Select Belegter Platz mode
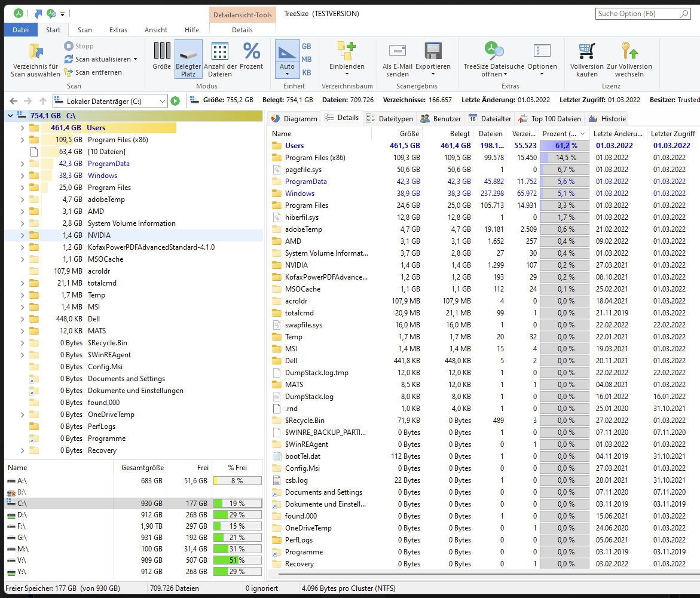 click(x=188, y=59)
